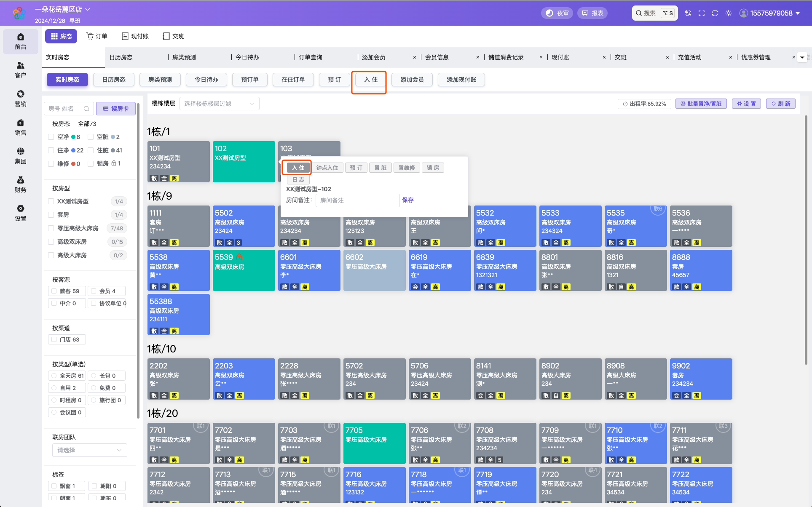Open the 订单查询 tab
The height and width of the screenshot is (507, 812).
point(311,57)
